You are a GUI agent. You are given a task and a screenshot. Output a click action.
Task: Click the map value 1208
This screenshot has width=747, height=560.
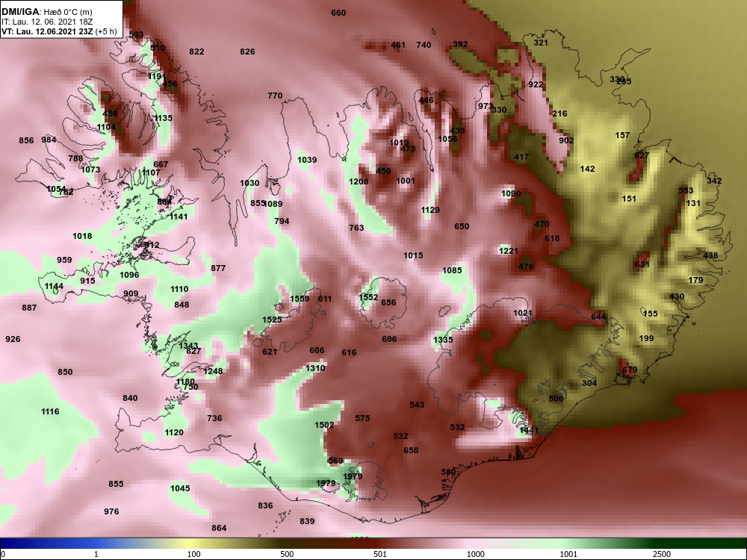point(359,181)
